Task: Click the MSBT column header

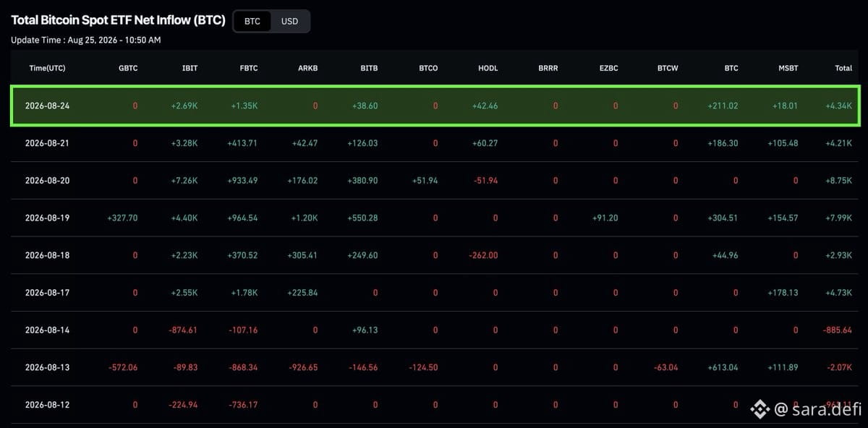Action: tap(788, 68)
